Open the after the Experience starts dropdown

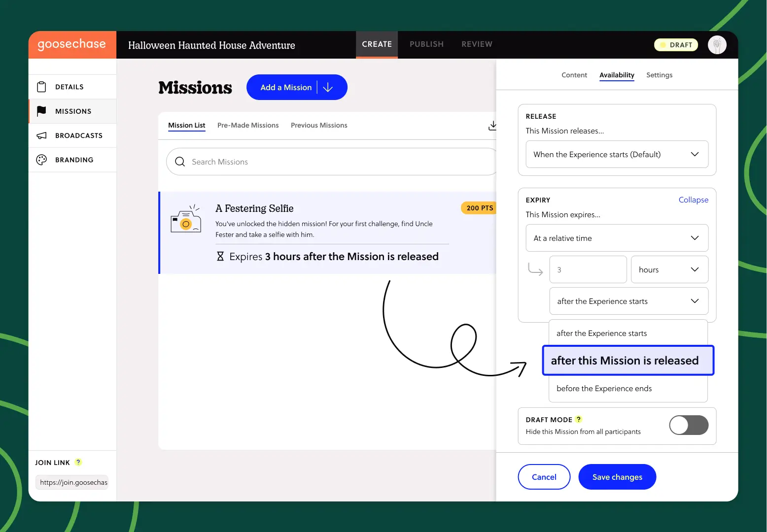(x=628, y=301)
